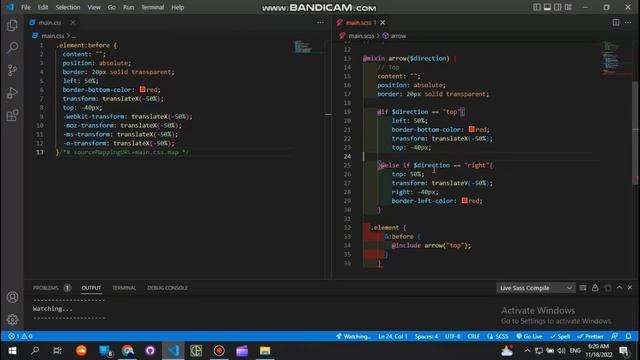
Task: Open the File menu
Action: 26,7
